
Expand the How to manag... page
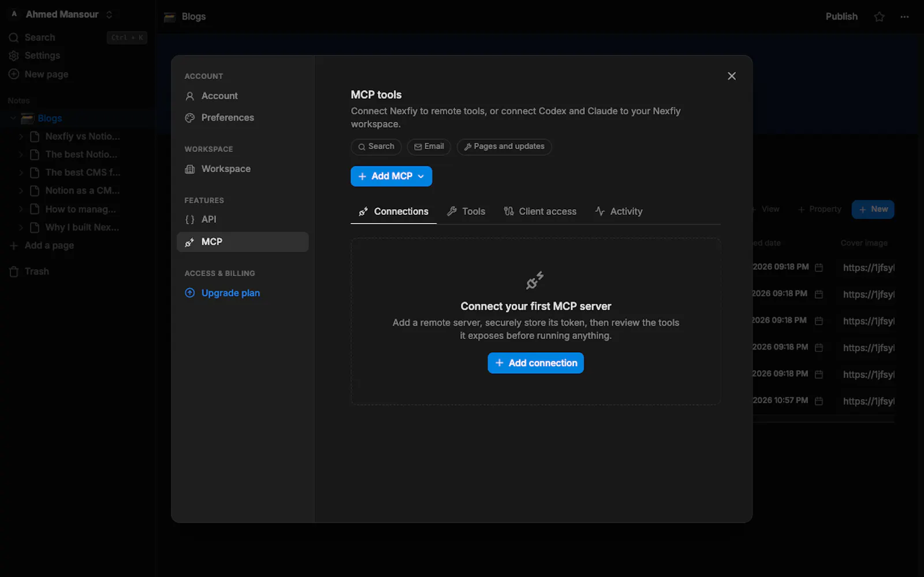coord(21,209)
